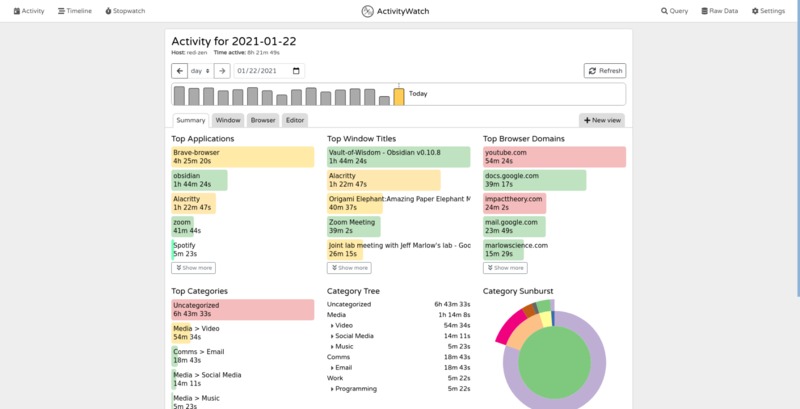The height and width of the screenshot is (409, 800).
Task: Go to the next day arrow
Action: pyautogui.click(x=222, y=71)
